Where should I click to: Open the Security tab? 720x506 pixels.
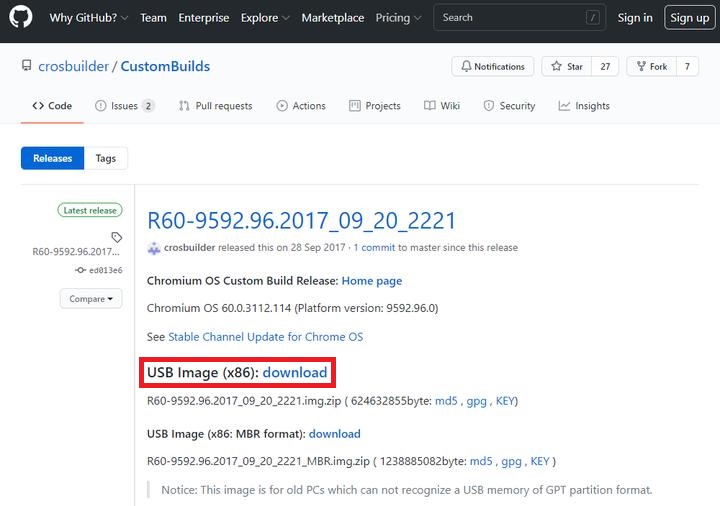pyautogui.click(x=509, y=106)
